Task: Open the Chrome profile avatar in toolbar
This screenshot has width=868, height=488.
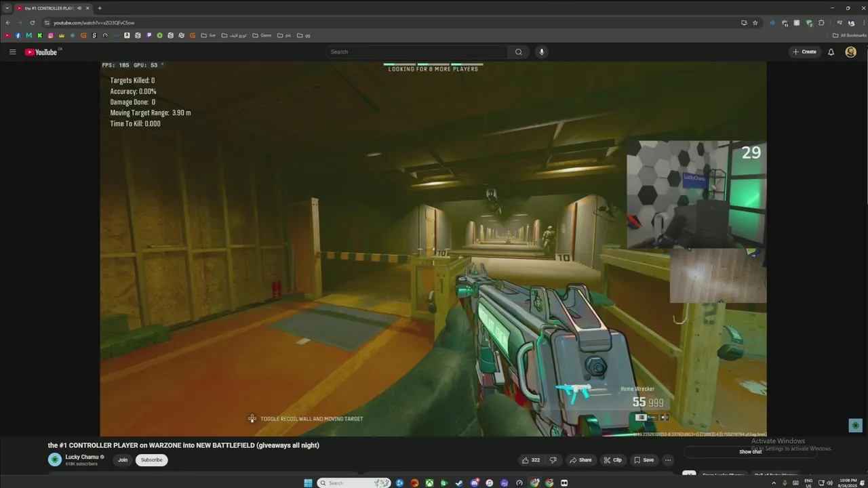Action: pyautogui.click(x=851, y=22)
